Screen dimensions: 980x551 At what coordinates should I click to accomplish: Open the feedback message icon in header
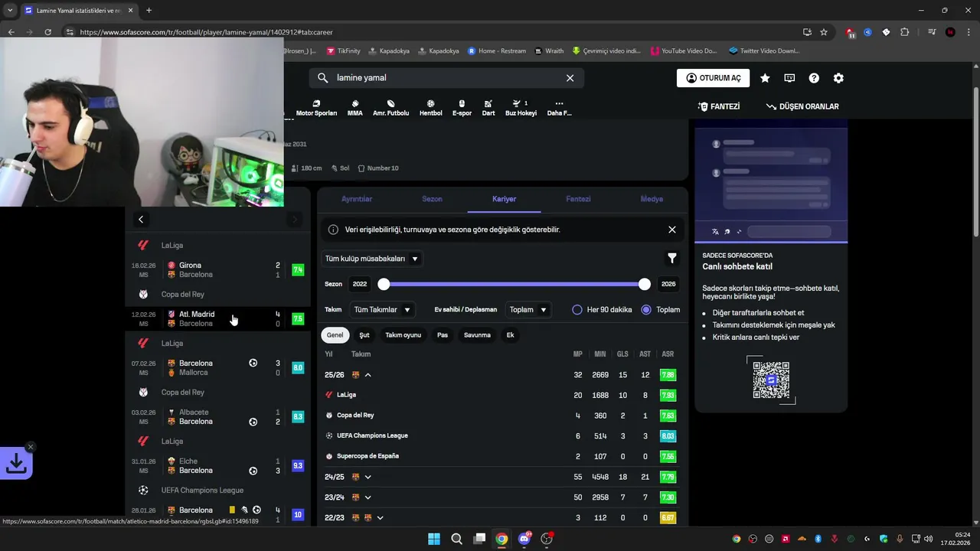[x=789, y=78]
